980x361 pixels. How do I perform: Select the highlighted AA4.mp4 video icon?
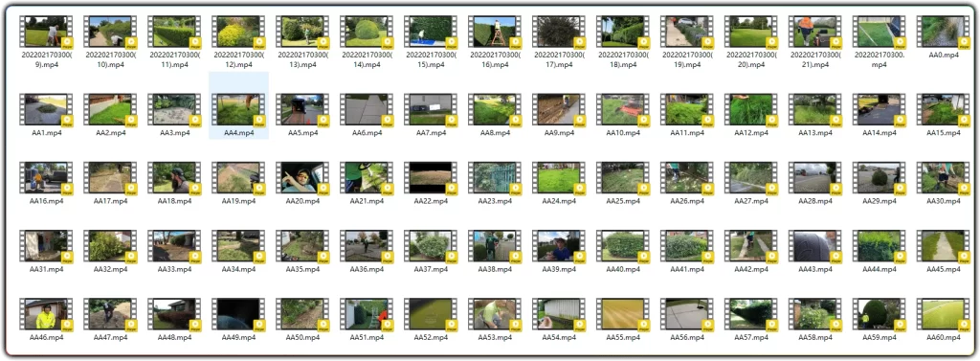click(x=238, y=110)
